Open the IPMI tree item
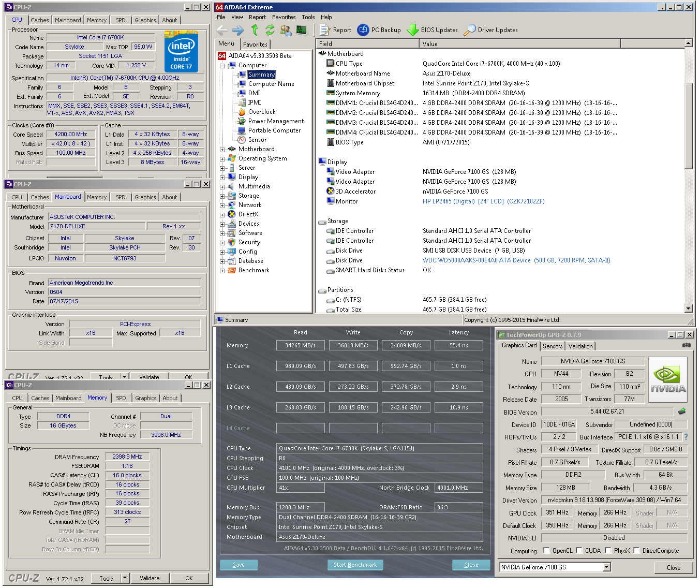700x588 pixels. [255, 102]
